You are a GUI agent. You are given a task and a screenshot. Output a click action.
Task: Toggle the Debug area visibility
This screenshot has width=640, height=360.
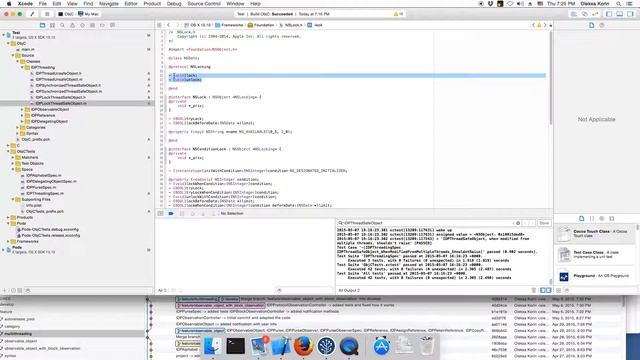pos(620,14)
